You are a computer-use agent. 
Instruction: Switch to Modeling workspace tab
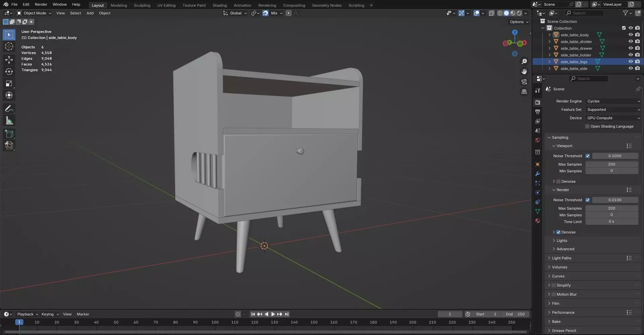[119, 5]
